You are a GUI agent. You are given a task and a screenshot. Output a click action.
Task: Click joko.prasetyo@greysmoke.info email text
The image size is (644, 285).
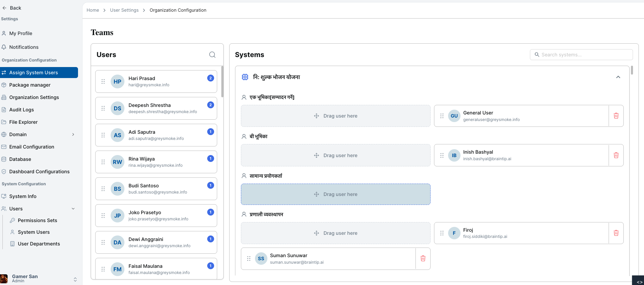point(158,219)
